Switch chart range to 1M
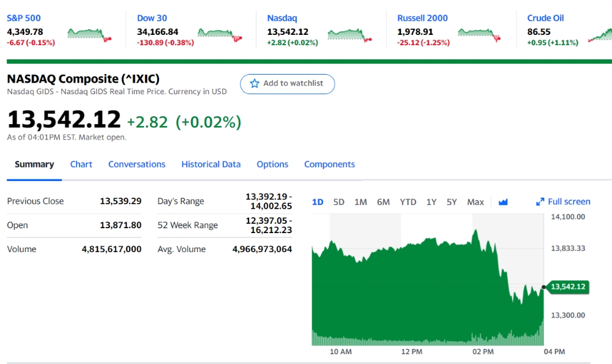Image resolution: width=612 pixels, height=364 pixels. pos(360,202)
